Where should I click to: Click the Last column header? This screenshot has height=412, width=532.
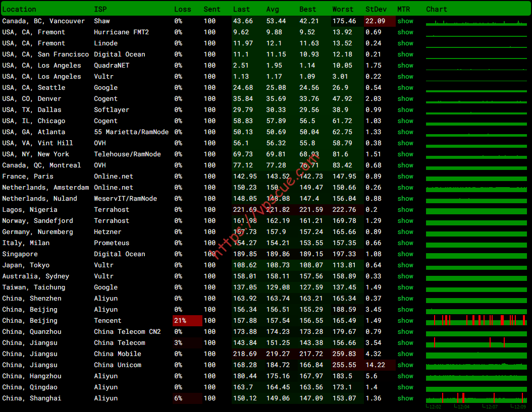(242, 10)
